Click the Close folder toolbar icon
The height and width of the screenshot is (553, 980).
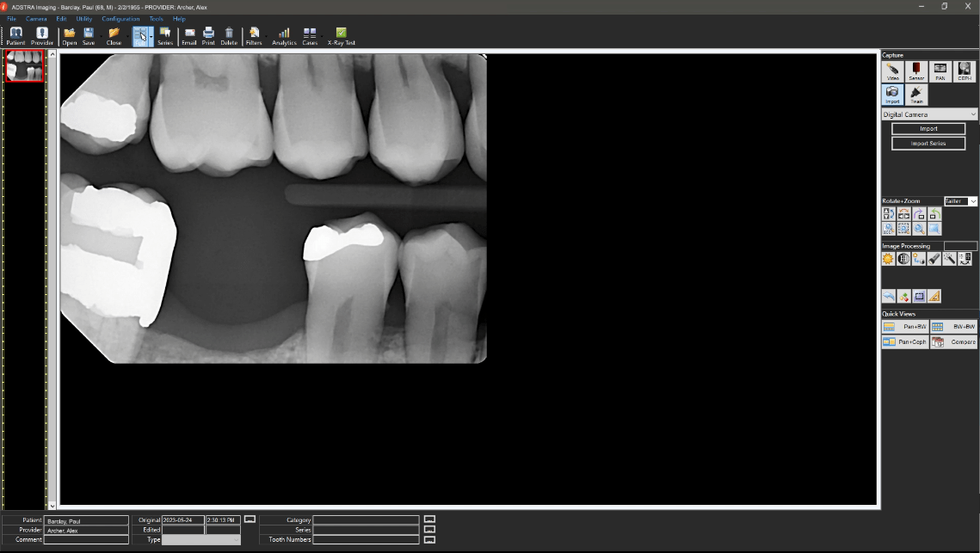coord(113,36)
